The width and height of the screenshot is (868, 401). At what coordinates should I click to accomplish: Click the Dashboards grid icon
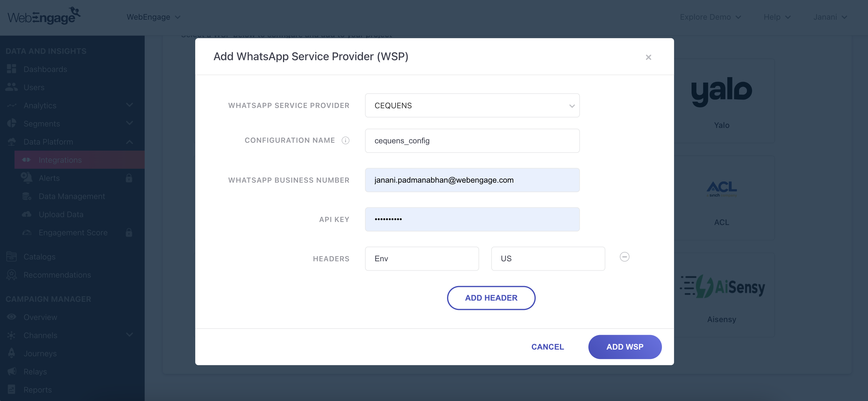(x=12, y=69)
